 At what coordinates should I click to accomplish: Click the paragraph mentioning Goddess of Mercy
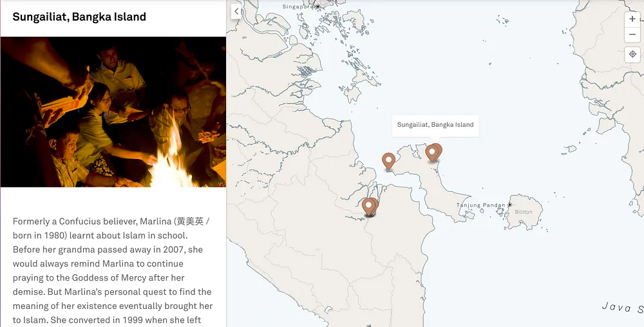pos(113,271)
